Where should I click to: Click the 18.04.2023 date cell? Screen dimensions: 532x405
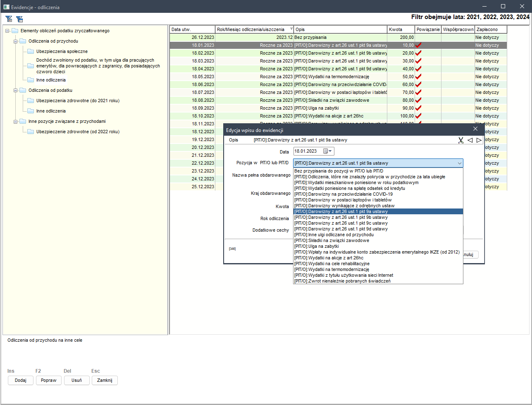coord(193,69)
